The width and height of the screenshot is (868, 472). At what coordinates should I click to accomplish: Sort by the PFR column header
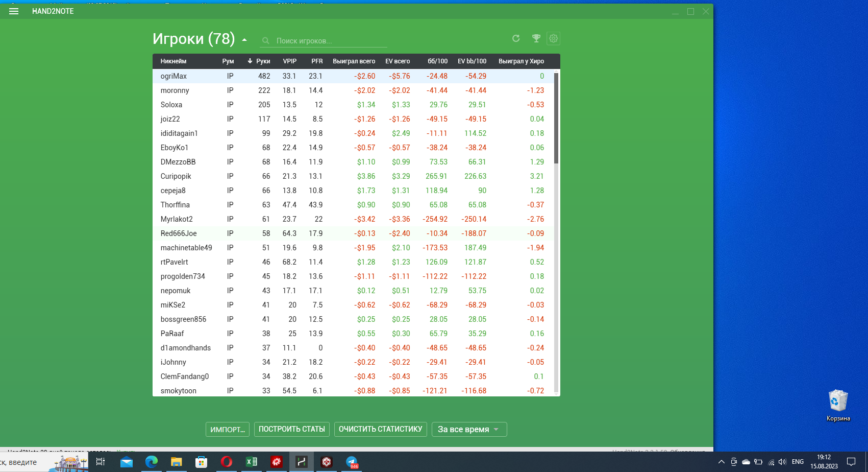coord(317,61)
